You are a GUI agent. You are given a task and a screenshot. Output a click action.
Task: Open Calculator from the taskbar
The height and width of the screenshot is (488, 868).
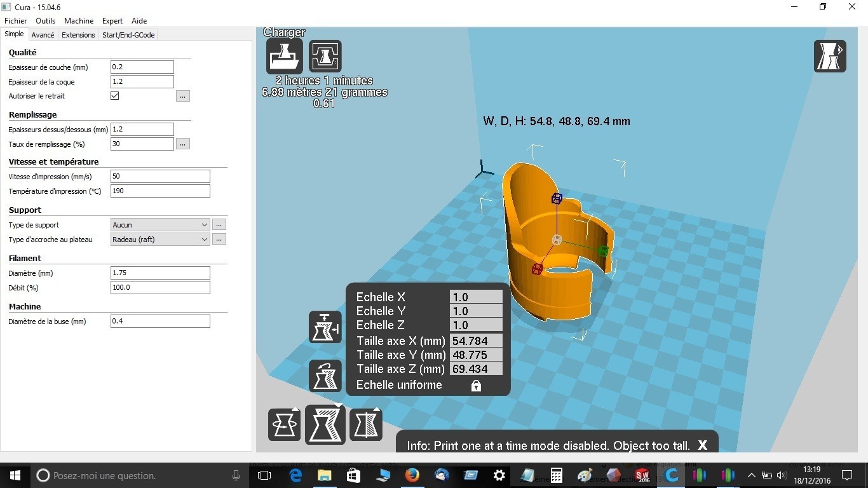click(557, 475)
